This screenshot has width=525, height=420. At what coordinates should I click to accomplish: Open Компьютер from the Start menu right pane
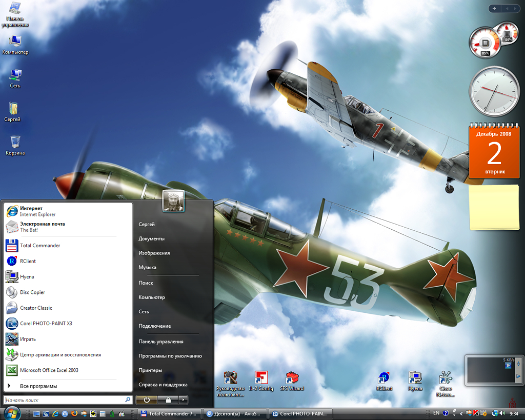[x=152, y=297]
